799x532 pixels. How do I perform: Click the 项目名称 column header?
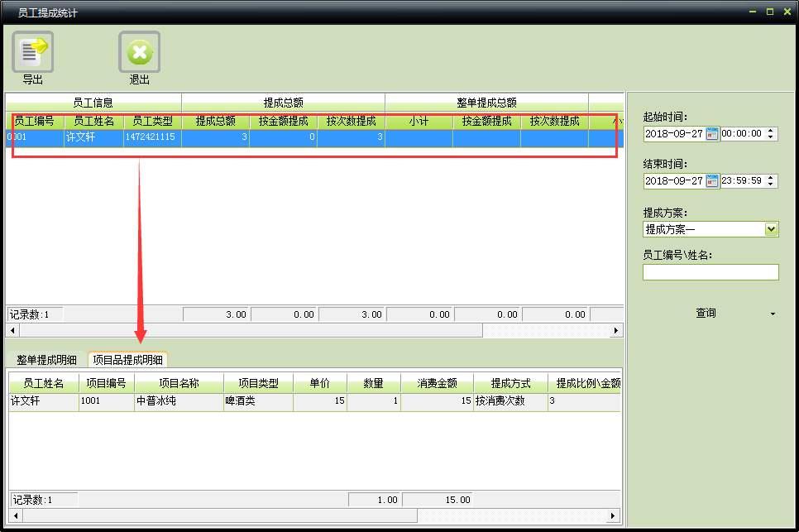click(x=179, y=383)
